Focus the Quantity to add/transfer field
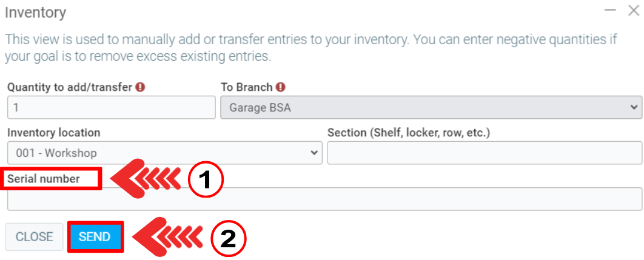This screenshot has height=260, width=644. coord(111,107)
